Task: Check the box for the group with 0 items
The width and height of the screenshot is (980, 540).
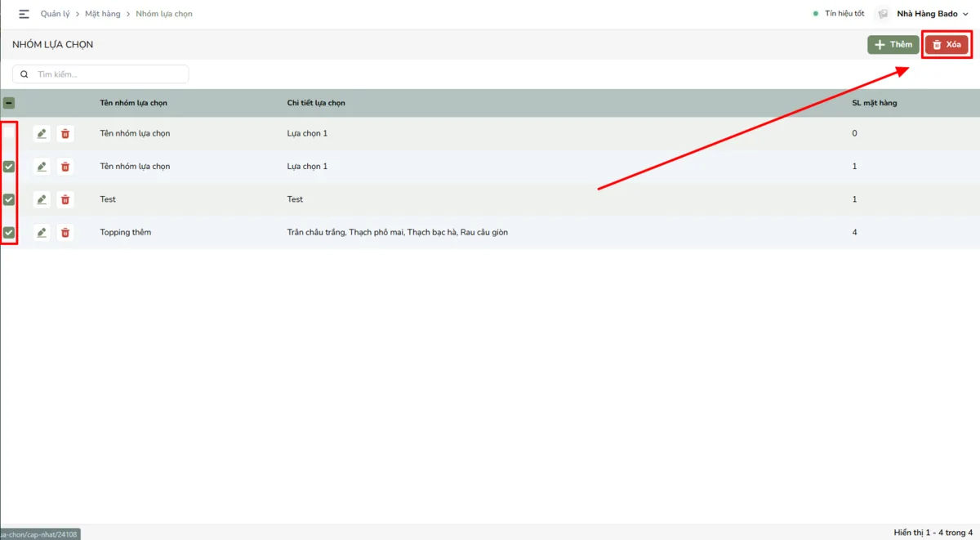Action: tap(9, 133)
